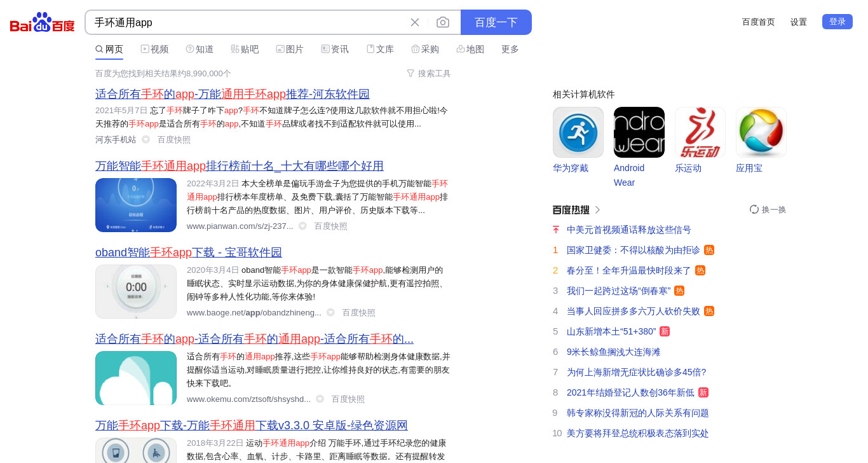
Task: Expand dropdown next to www.pianwan.com
Action: pos(302,226)
